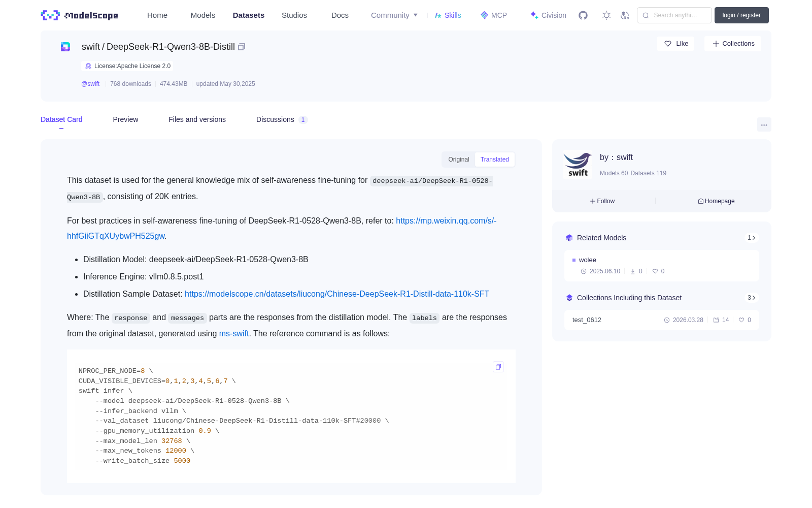Click the Skills sparkle icon
Screen dimensions: 812x508
pyautogui.click(x=438, y=15)
